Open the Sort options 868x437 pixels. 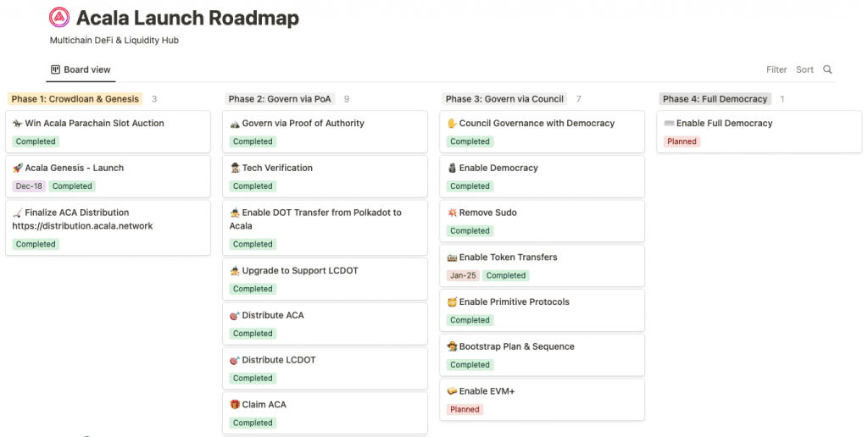804,69
